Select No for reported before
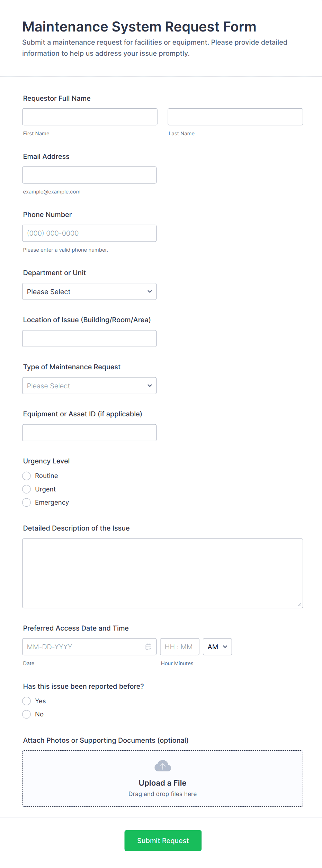The height and width of the screenshot is (868, 322). click(x=27, y=714)
